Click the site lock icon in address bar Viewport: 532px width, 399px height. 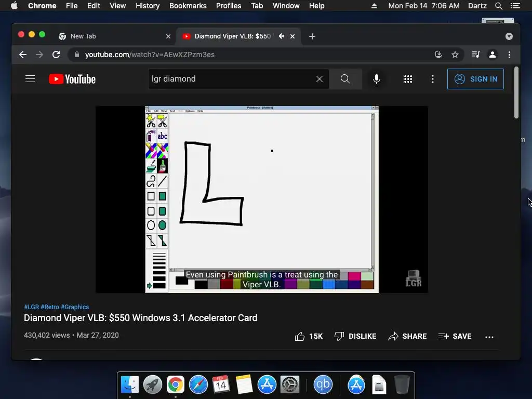[x=77, y=55]
